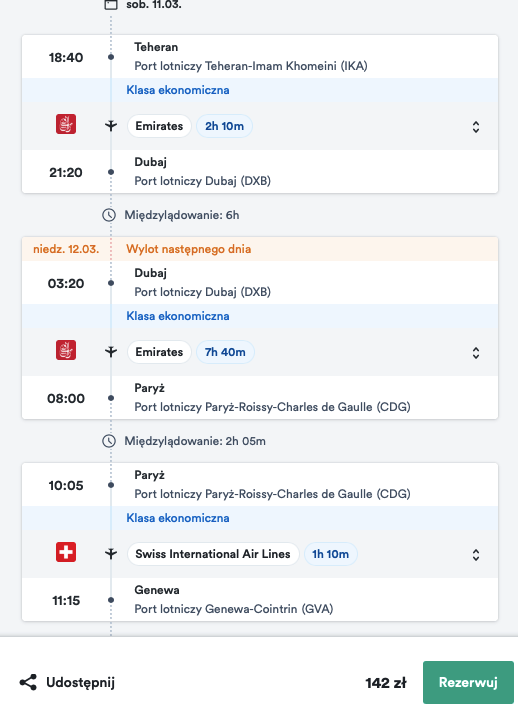Expand the Paryż to Genewa flight details

[x=476, y=555]
